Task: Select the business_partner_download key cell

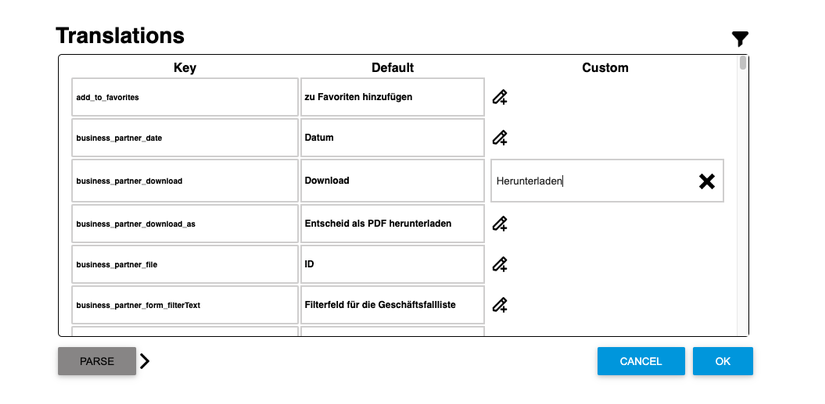Action: (x=185, y=181)
